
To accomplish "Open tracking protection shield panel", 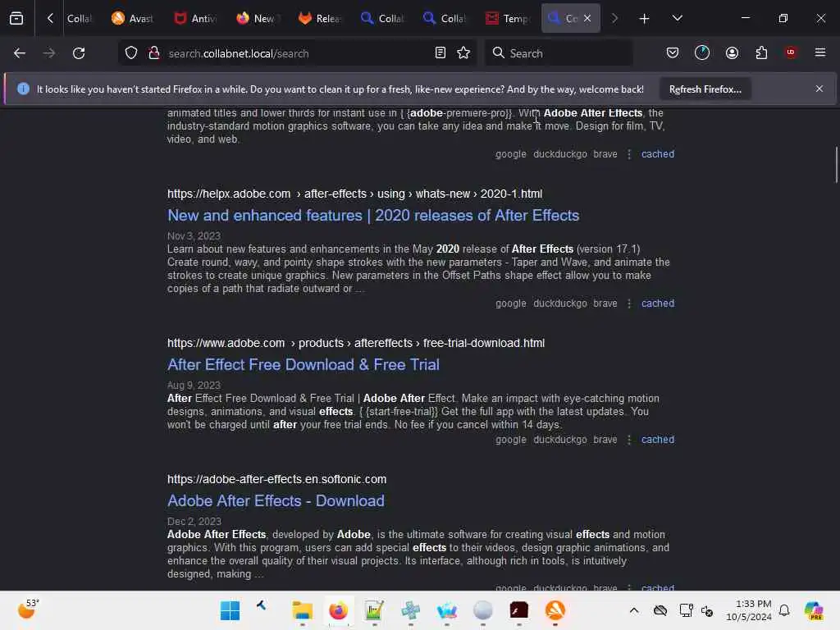I will coord(131,53).
